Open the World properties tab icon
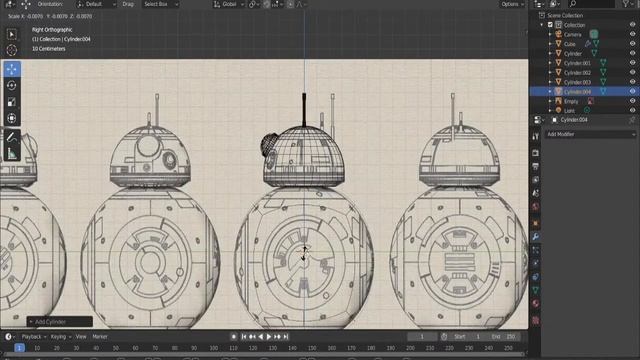The width and height of the screenshot is (640, 360). 536,207
